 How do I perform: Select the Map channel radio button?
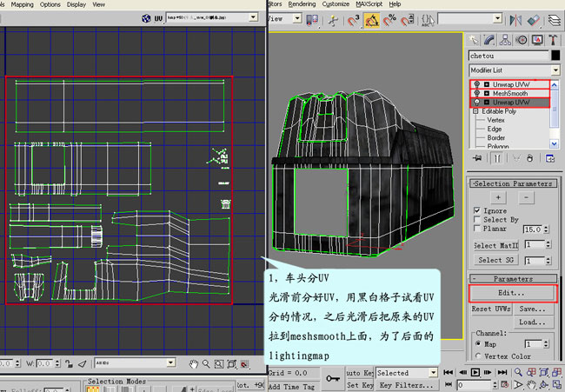[478, 343]
